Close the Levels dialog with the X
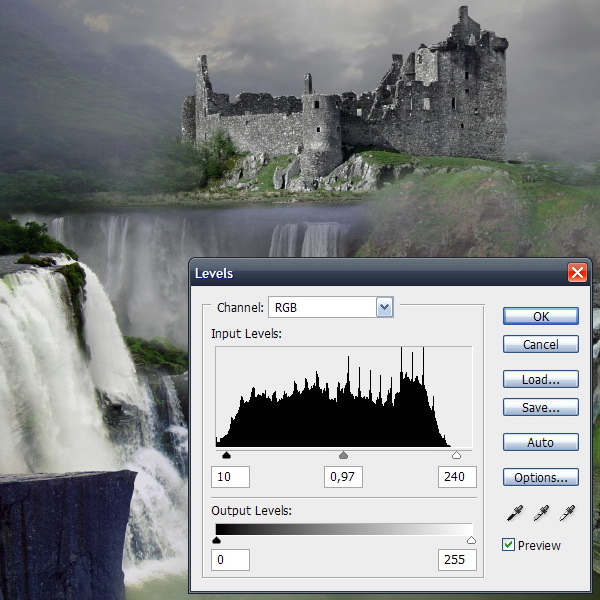Image resolution: width=600 pixels, height=600 pixels. (x=576, y=273)
